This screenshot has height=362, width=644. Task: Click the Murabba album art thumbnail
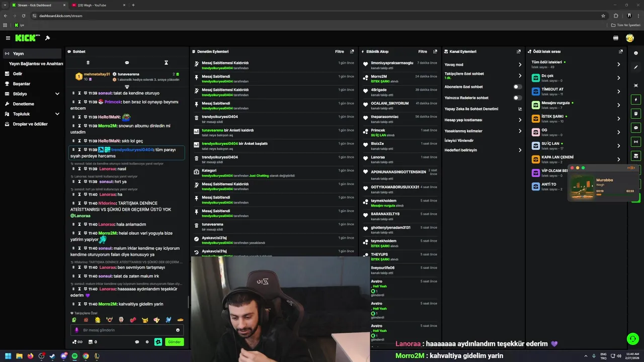pyautogui.click(x=583, y=188)
